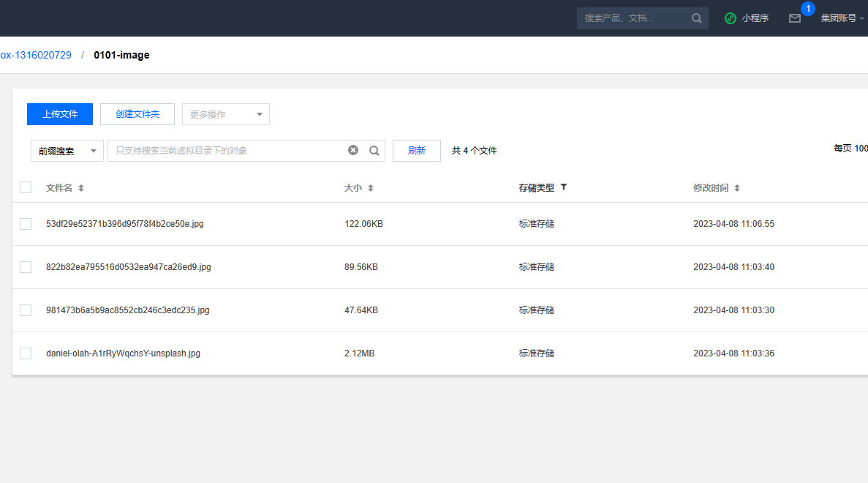Open the prefix search (前缀搜索) mode dropdown
The width and height of the screenshot is (868, 483).
[x=67, y=151]
